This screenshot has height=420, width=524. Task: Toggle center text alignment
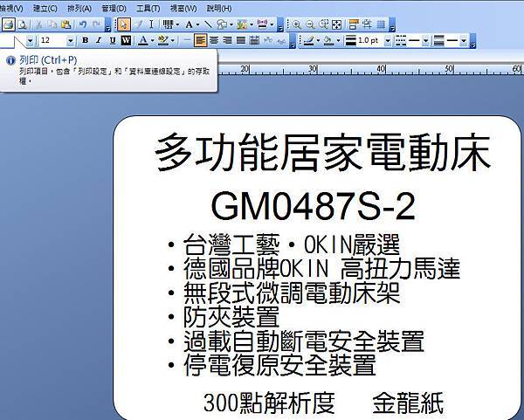pyautogui.click(x=214, y=41)
